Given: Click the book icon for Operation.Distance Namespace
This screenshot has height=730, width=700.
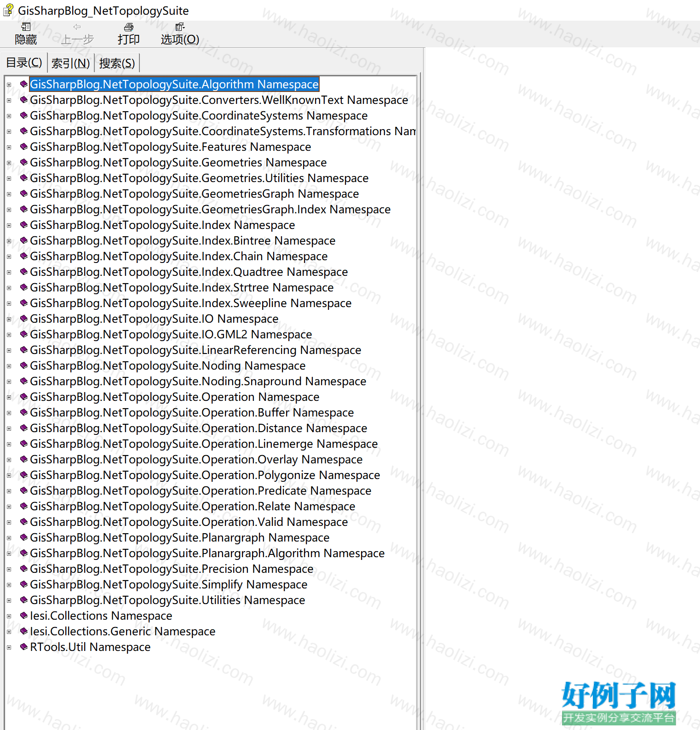Looking at the screenshot, I should (x=24, y=428).
